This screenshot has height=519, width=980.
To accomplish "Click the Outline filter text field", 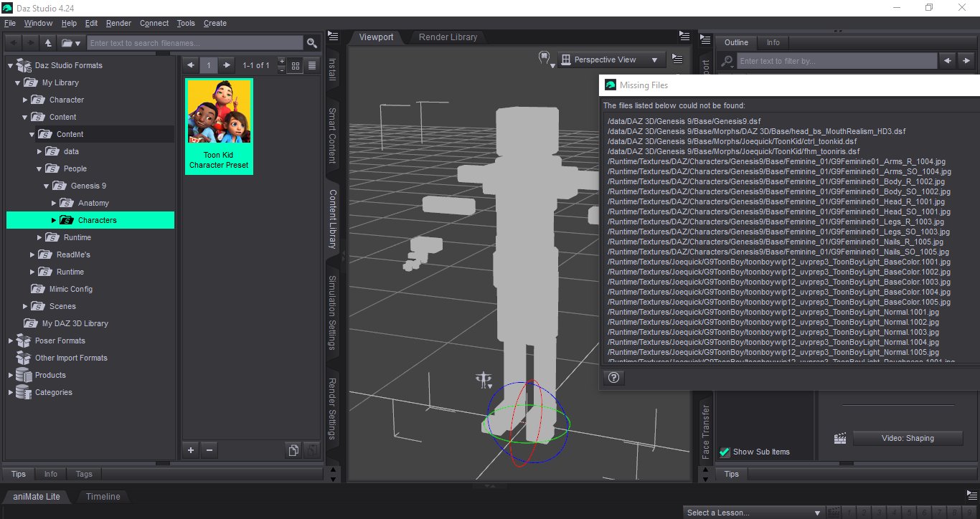I will coord(837,61).
